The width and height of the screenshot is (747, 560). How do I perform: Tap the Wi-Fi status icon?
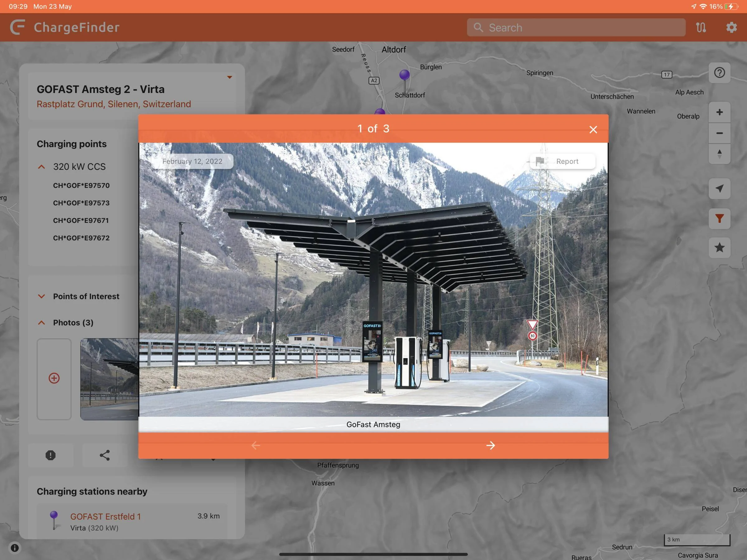click(703, 7)
